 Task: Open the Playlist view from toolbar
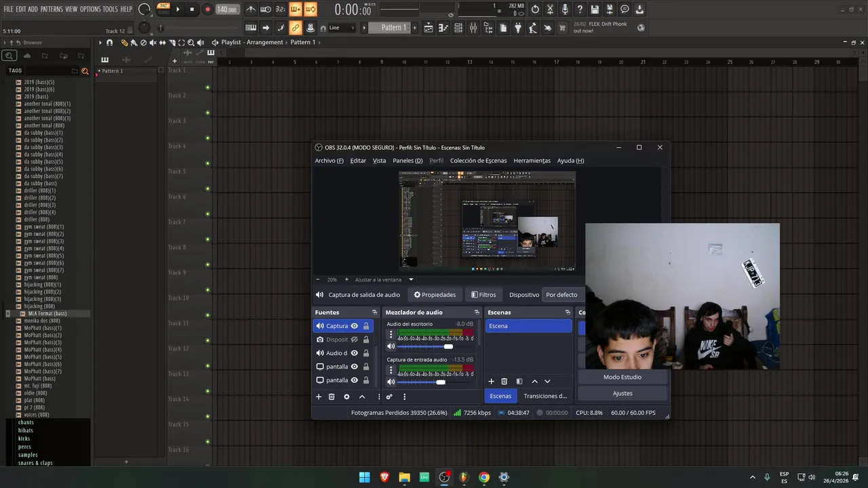(429, 28)
